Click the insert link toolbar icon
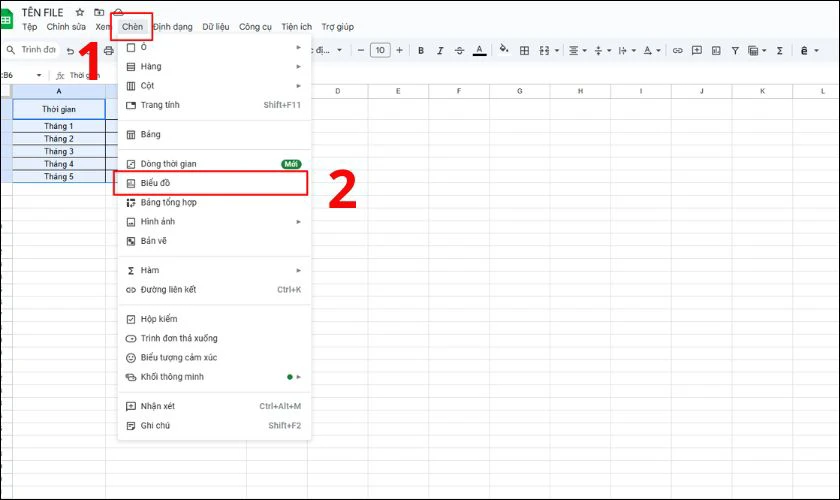840x500 pixels. click(677, 50)
